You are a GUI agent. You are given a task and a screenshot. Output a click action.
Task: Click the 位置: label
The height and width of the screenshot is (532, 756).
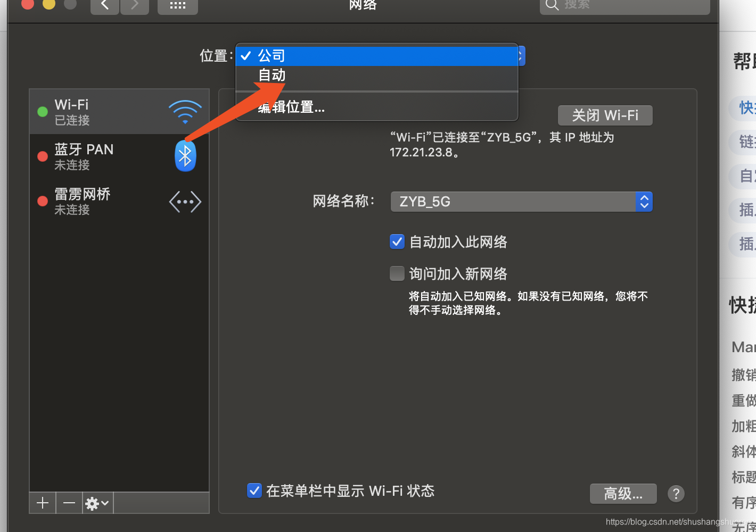point(216,56)
